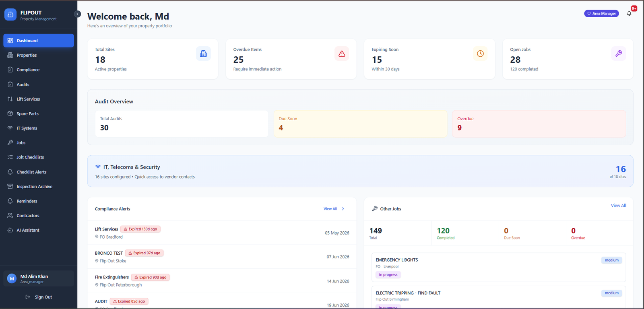The height and width of the screenshot is (309, 644).
Task: Click the medium badge on ELECTRIC TRIPPING job
Action: (x=611, y=293)
